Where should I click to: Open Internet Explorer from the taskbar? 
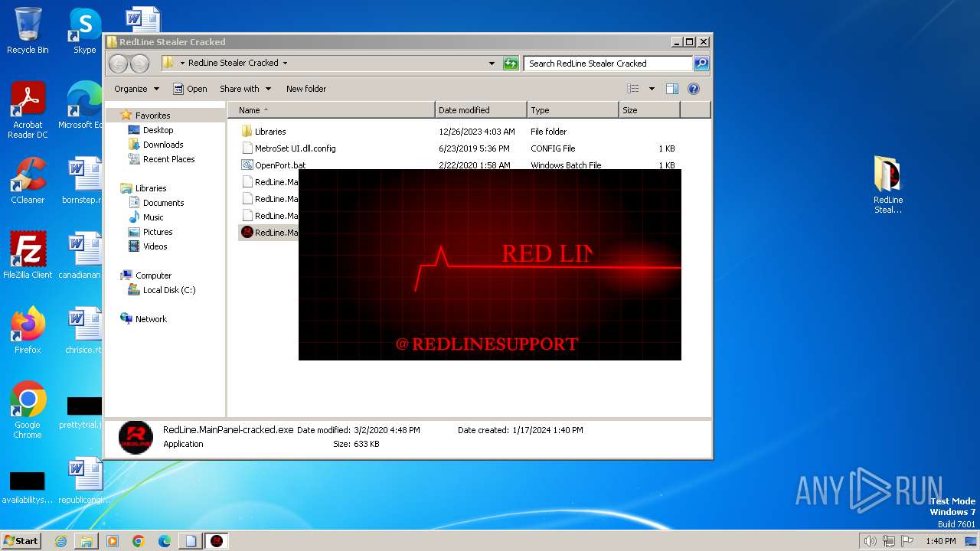(x=60, y=541)
